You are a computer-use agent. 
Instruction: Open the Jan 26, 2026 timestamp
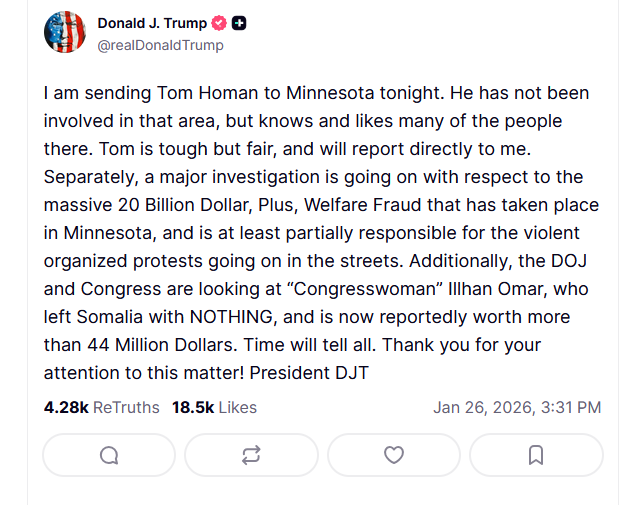(x=516, y=407)
